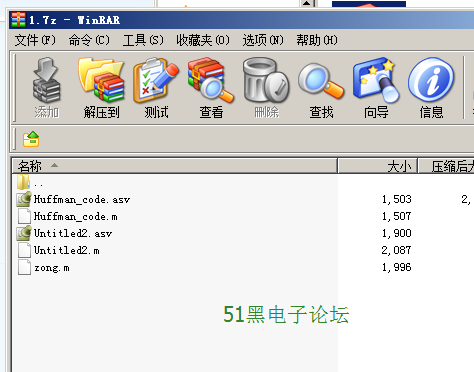Screen dimensions: 474x372
Task: Open the Favorites (收藏夹) menu
Action: click(203, 40)
